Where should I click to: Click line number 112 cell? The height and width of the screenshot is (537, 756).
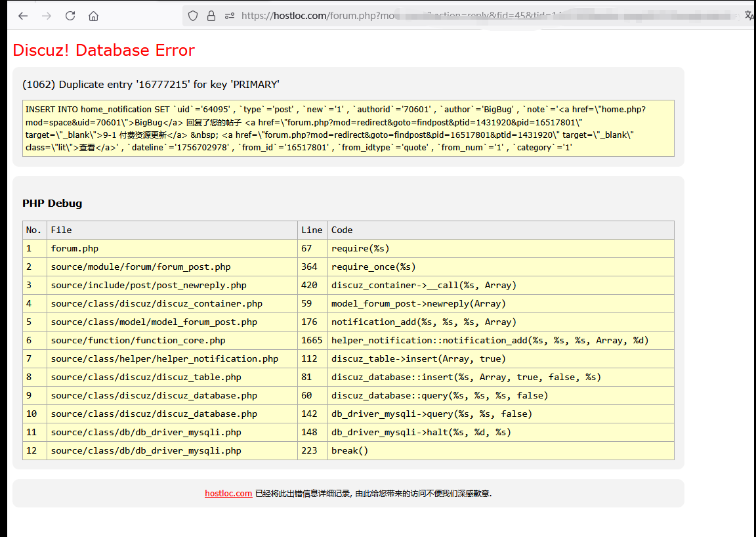[312, 358]
